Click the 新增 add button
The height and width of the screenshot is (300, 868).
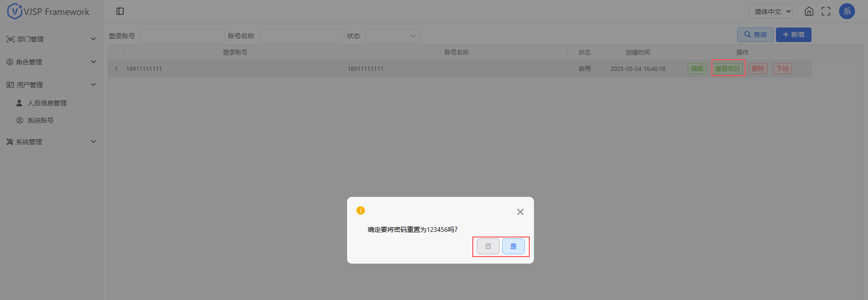[x=793, y=35]
